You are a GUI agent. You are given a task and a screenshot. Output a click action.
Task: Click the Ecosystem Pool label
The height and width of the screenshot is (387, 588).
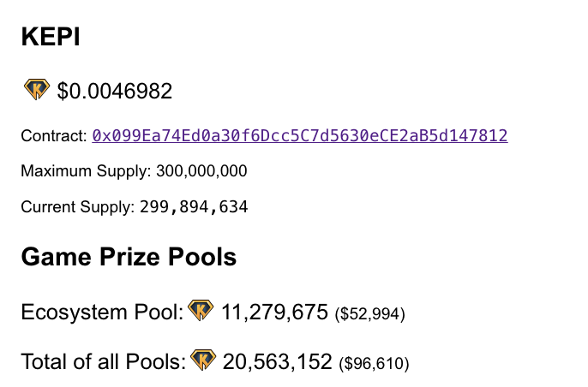102,312
